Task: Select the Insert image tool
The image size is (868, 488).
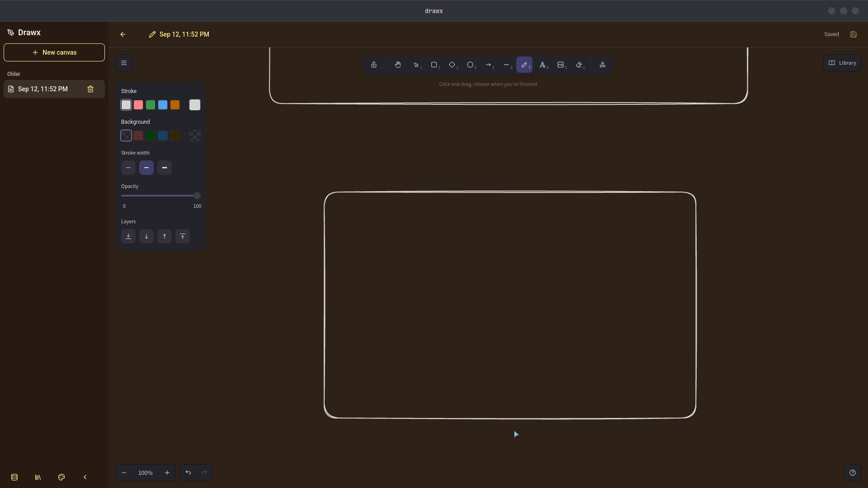Action: click(x=561, y=65)
